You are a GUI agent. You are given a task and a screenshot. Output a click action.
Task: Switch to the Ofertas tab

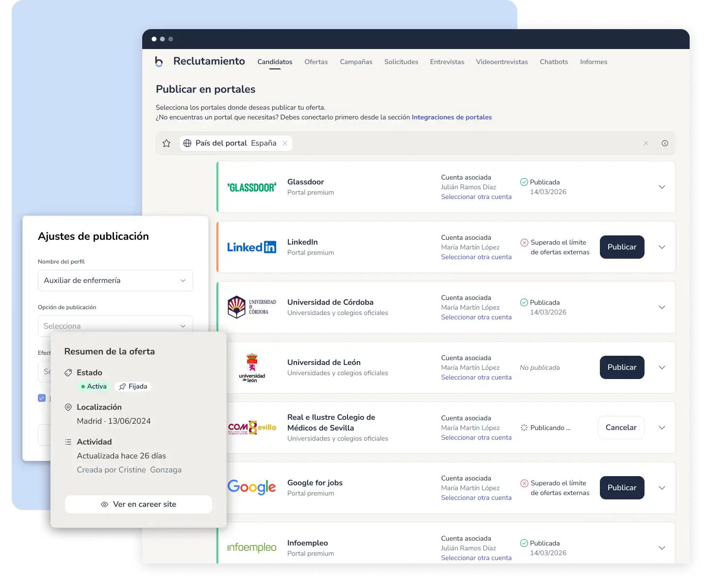316,62
